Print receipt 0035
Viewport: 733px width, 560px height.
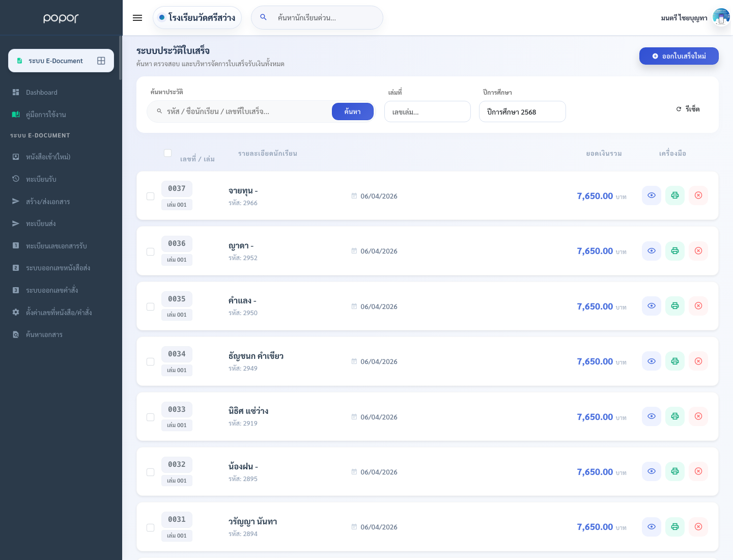675,306
